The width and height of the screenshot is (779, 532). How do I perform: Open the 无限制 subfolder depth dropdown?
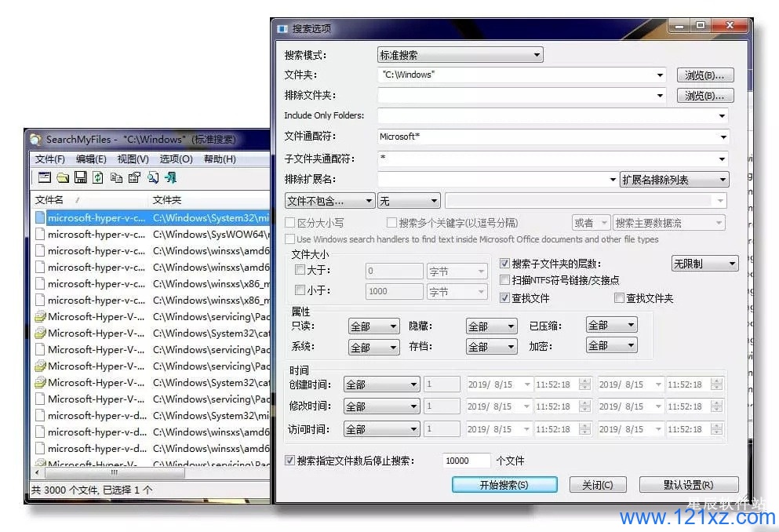(704, 264)
